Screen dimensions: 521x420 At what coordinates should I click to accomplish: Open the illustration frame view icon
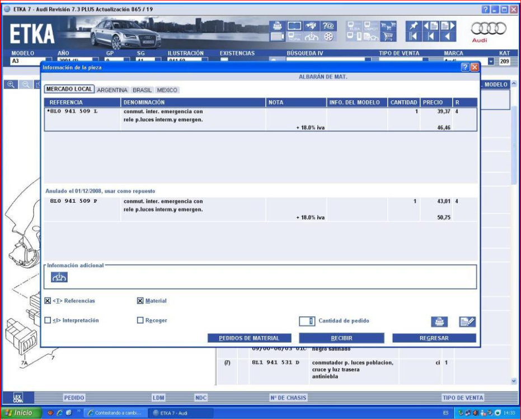coord(294,26)
